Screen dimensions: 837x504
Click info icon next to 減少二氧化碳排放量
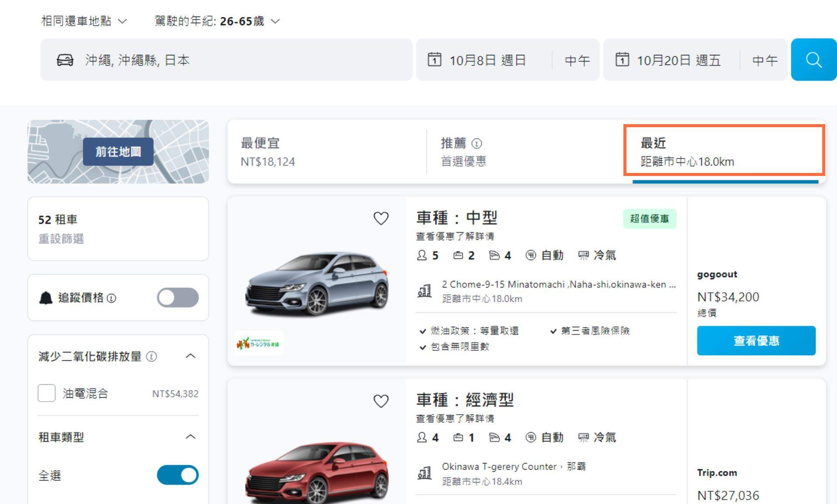click(151, 356)
